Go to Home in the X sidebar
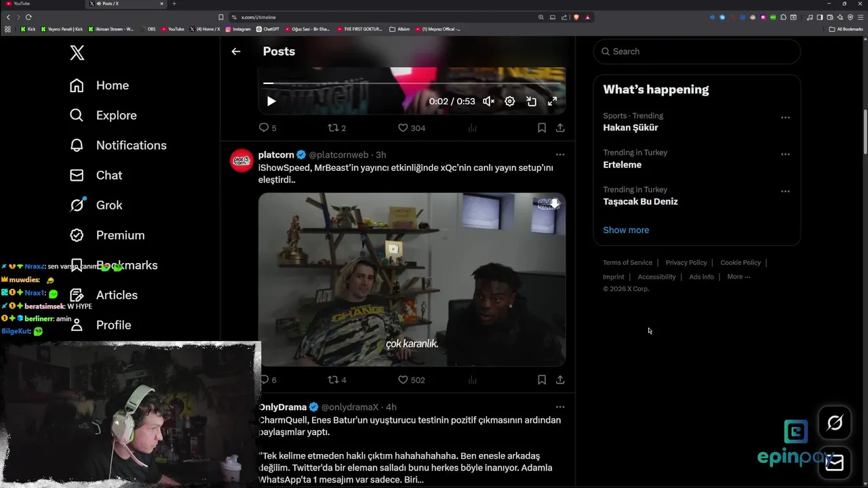The width and height of the screenshot is (868, 488). (x=99, y=85)
